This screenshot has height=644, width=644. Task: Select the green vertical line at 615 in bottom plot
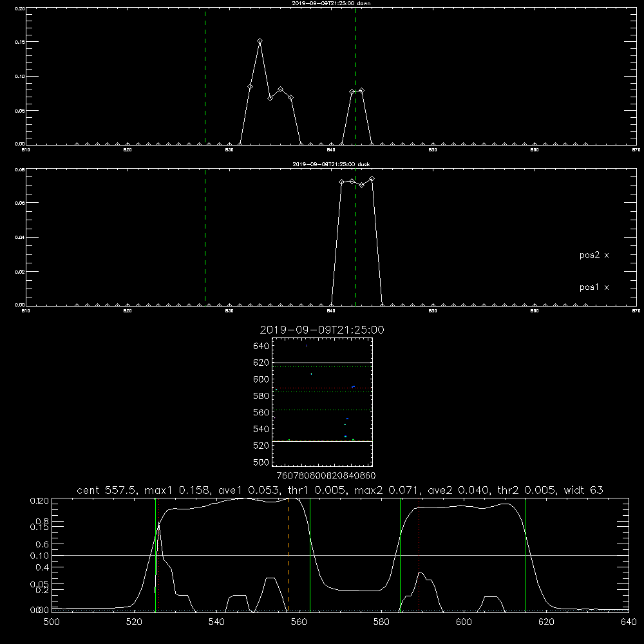[x=526, y=554]
